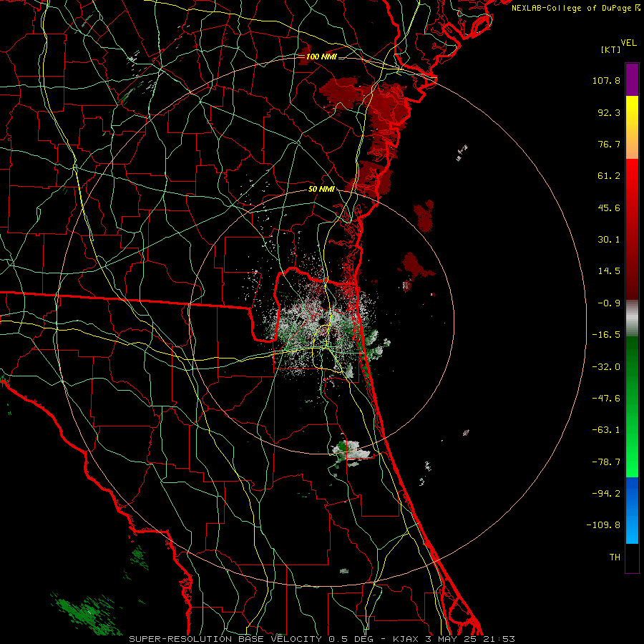Click the -0.9 value on velocity scale

coord(609,303)
